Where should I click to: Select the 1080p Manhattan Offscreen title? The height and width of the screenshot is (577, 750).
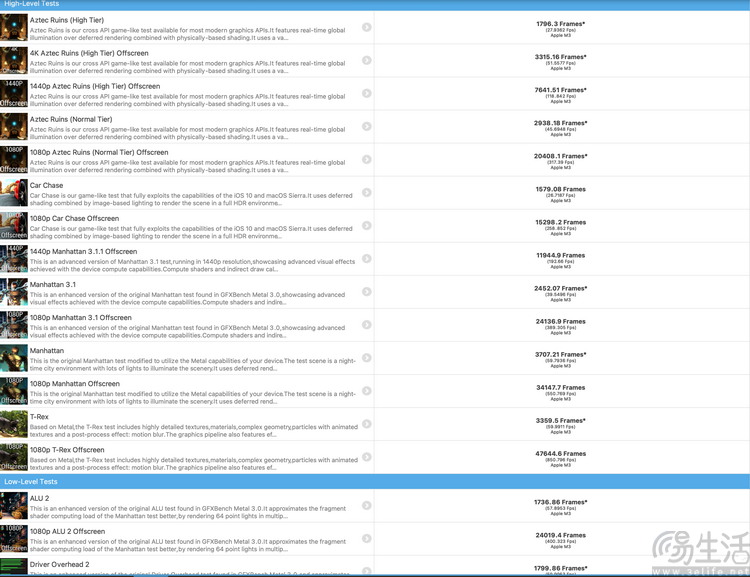(x=75, y=384)
